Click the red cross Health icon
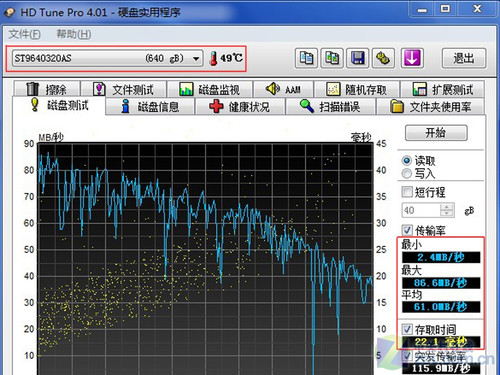 pos(216,106)
